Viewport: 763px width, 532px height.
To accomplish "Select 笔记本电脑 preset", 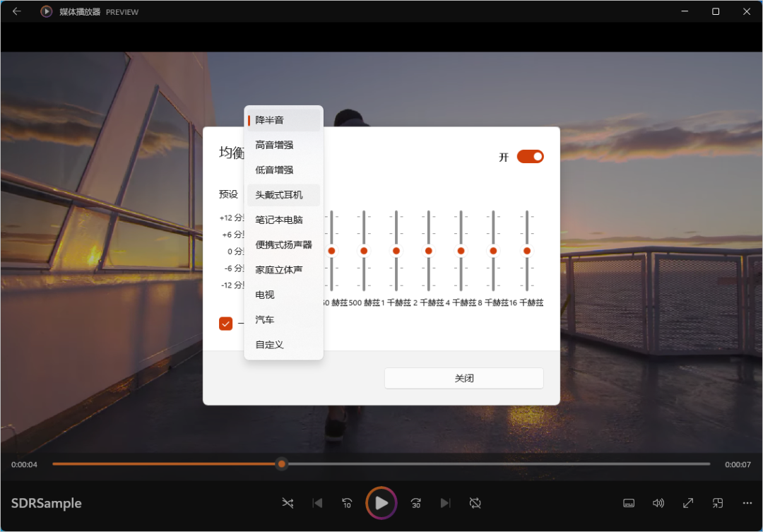I will click(x=284, y=220).
